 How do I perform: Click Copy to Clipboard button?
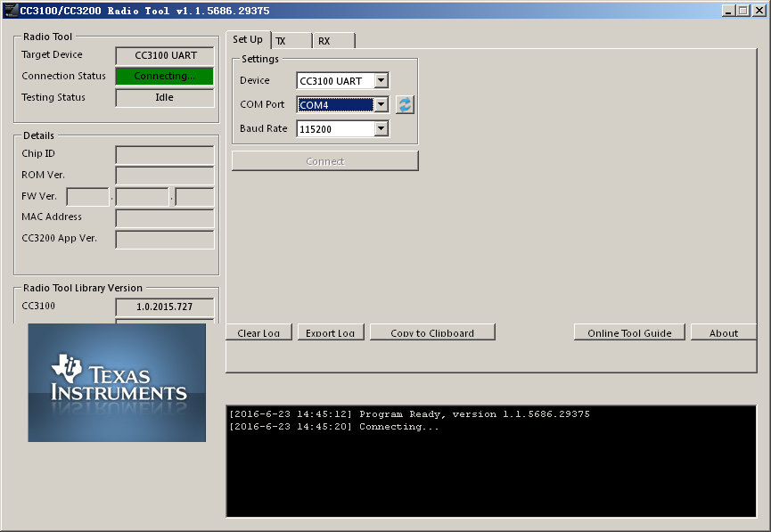pos(432,332)
